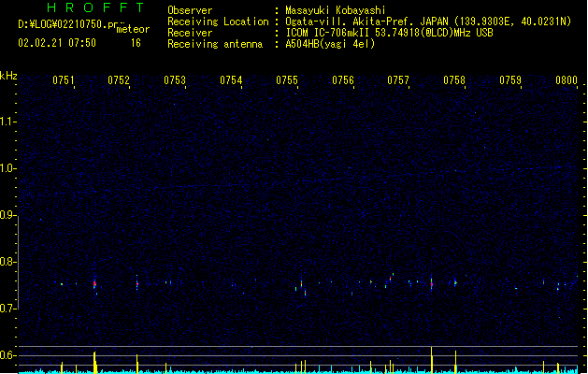Click time marker 0752
Viewport: 588px width, 374px height.
point(119,80)
